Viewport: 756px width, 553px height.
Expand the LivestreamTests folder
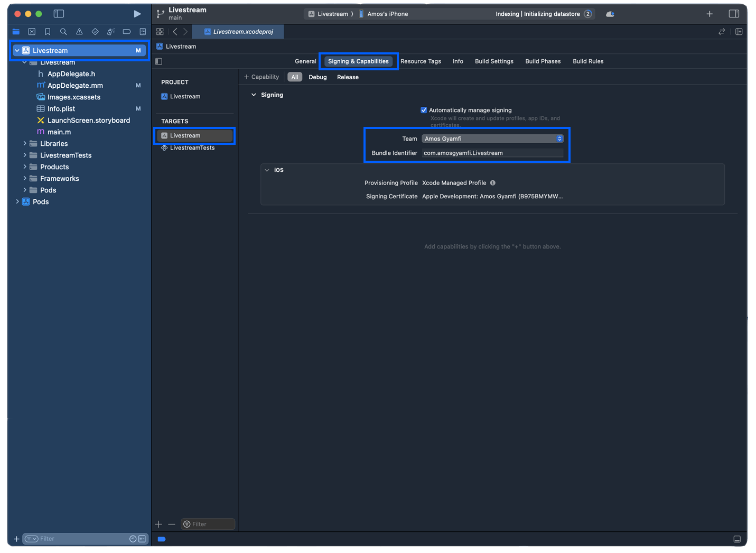pyautogui.click(x=25, y=155)
